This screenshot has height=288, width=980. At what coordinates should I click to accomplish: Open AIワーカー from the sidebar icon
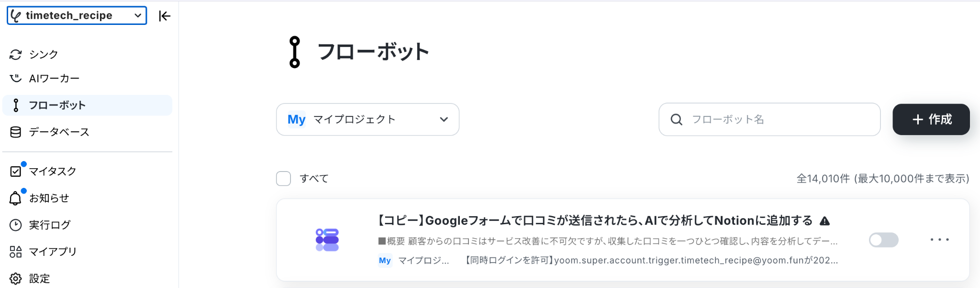(x=16, y=78)
